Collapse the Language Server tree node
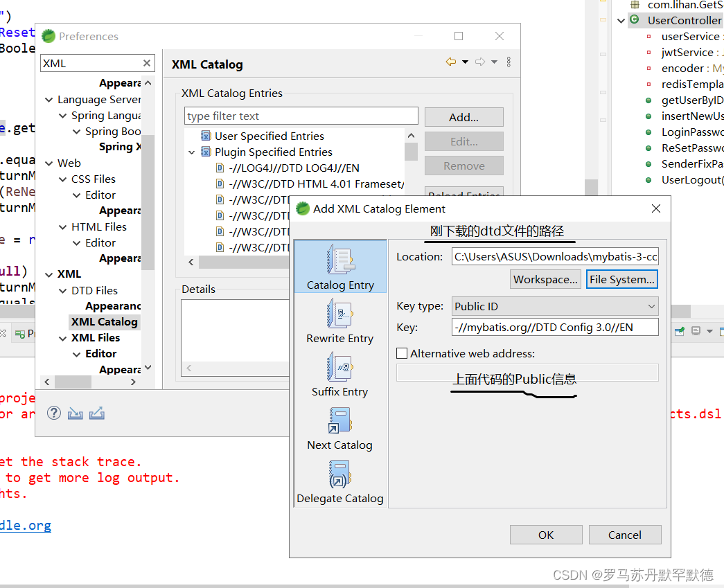The width and height of the screenshot is (724, 588). click(x=49, y=100)
